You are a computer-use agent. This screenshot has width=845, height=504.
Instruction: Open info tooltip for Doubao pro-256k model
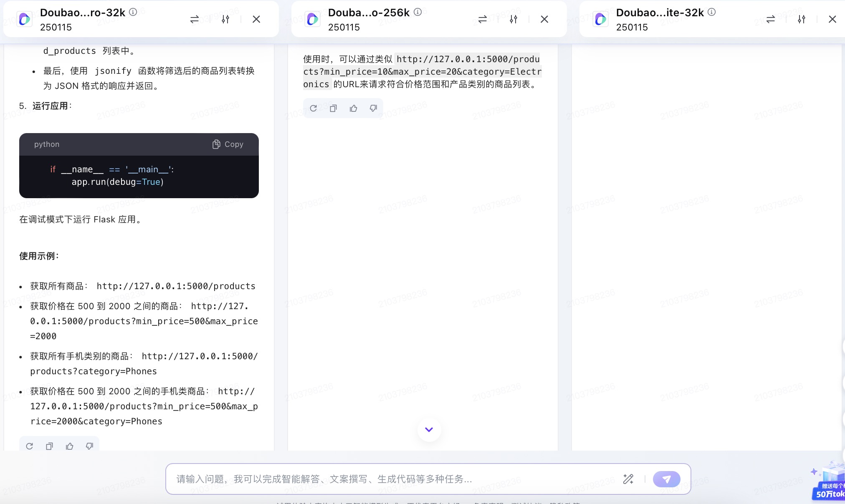tap(417, 12)
